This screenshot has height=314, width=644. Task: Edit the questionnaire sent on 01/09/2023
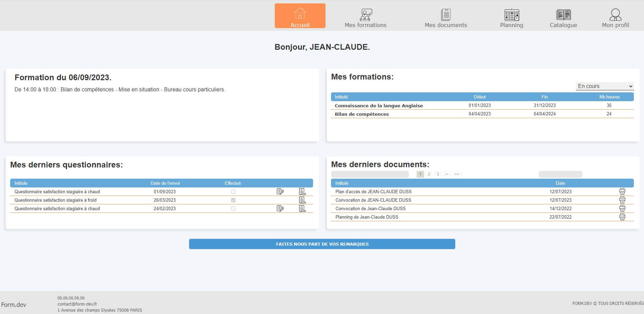click(x=280, y=191)
